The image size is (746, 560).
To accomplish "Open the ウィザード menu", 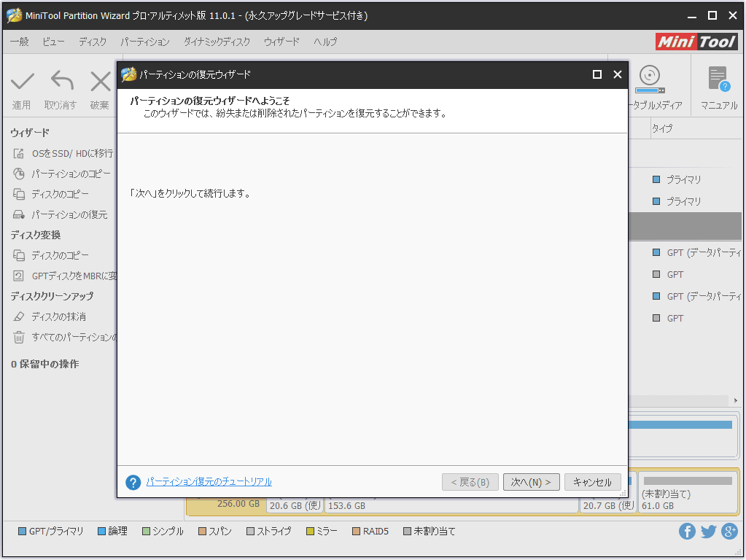I will pyautogui.click(x=281, y=42).
